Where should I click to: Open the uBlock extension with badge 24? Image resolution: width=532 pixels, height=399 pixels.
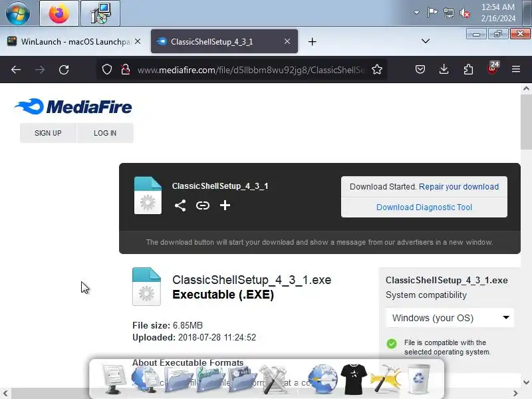(493, 68)
